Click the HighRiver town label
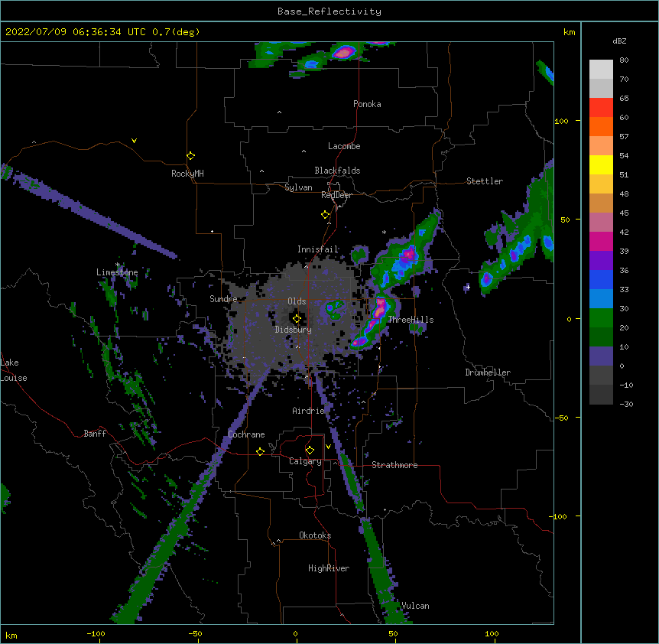Image resolution: width=659 pixels, height=644 pixels. coord(329,568)
